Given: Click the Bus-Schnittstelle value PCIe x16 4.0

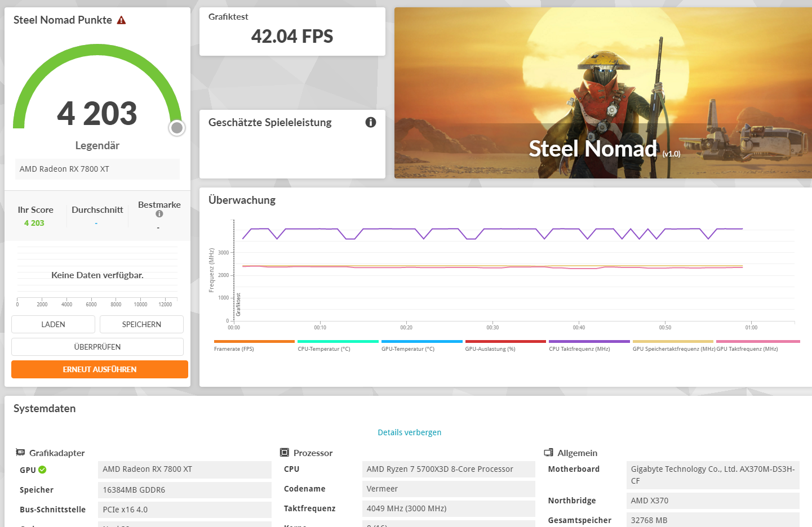Looking at the screenshot, I should [x=185, y=510].
